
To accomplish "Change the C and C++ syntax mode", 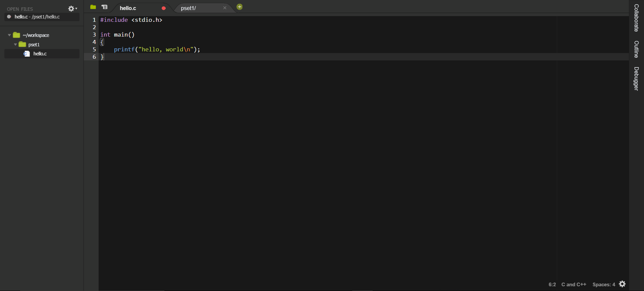I will coord(574,285).
